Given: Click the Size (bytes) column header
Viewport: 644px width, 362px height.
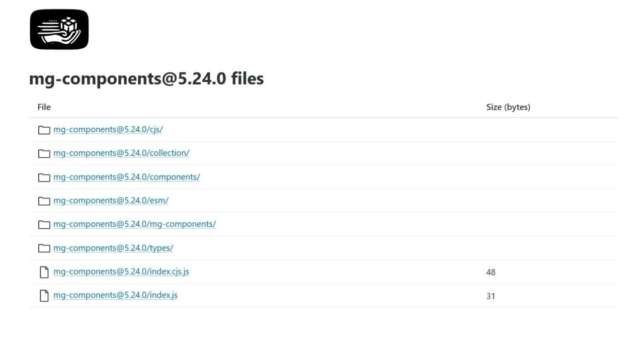Looking at the screenshot, I should (508, 107).
